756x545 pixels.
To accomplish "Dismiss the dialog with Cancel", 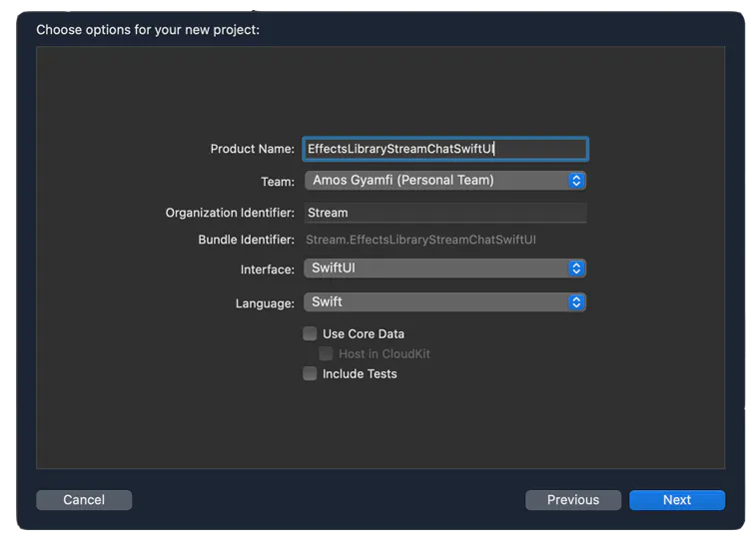I will pos(84,500).
